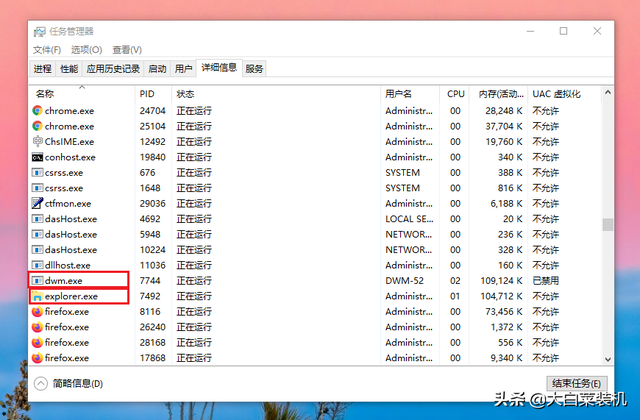Switch to the 启动 tab
Image resolution: width=640 pixels, height=420 pixels.
point(157,69)
